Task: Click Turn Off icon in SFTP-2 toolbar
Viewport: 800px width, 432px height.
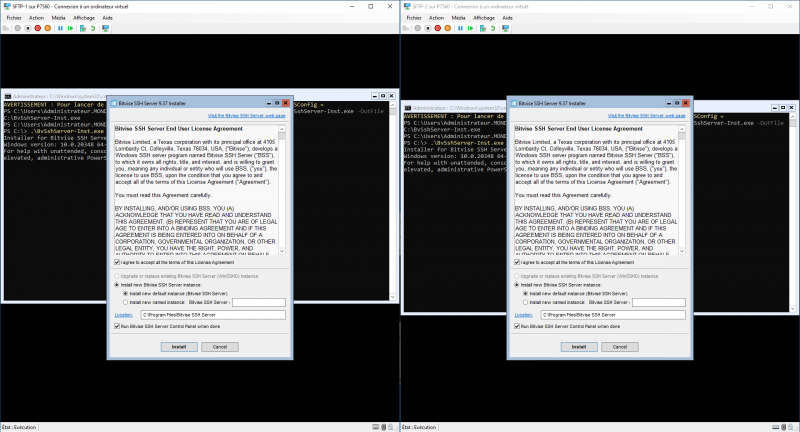Action: [428, 28]
